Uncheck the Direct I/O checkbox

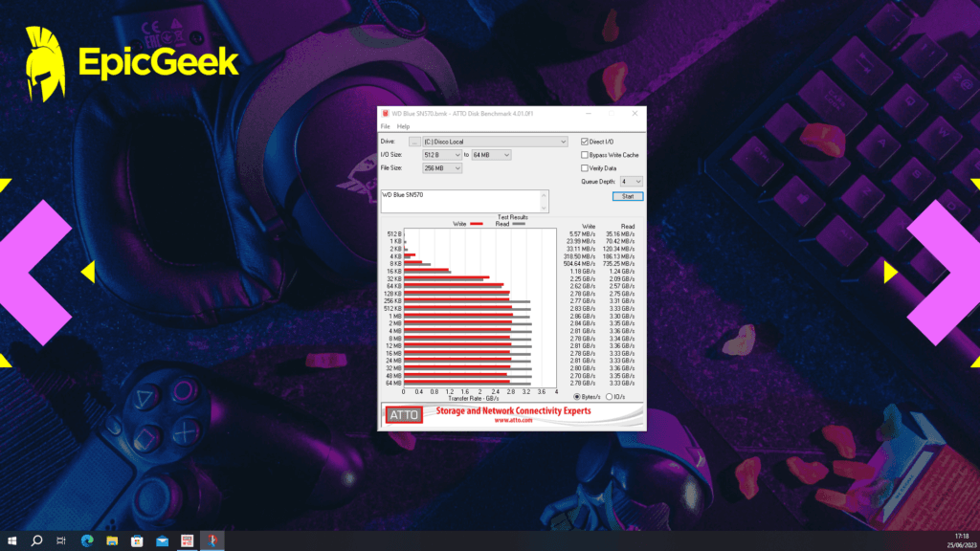pyautogui.click(x=584, y=142)
